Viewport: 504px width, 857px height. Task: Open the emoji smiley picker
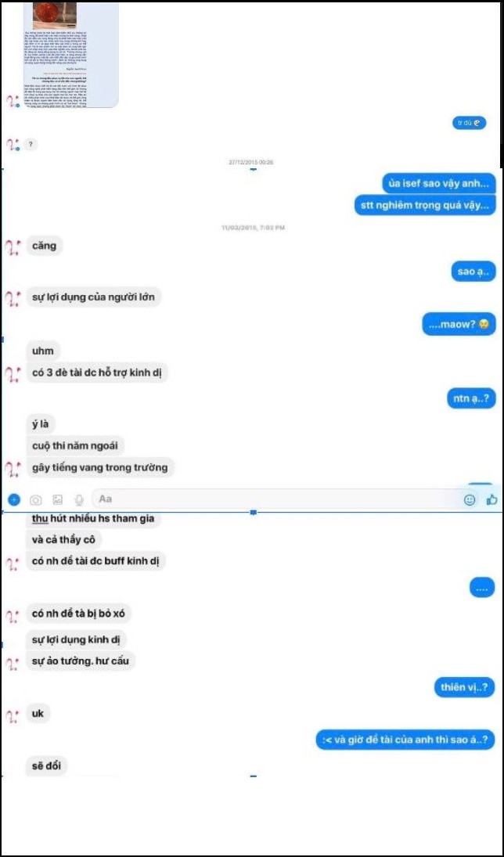[470, 499]
